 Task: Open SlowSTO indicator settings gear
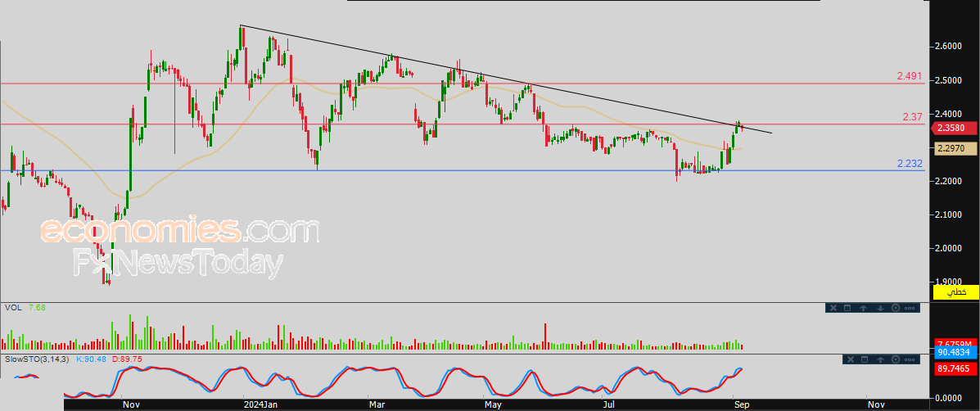pos(896,359)
